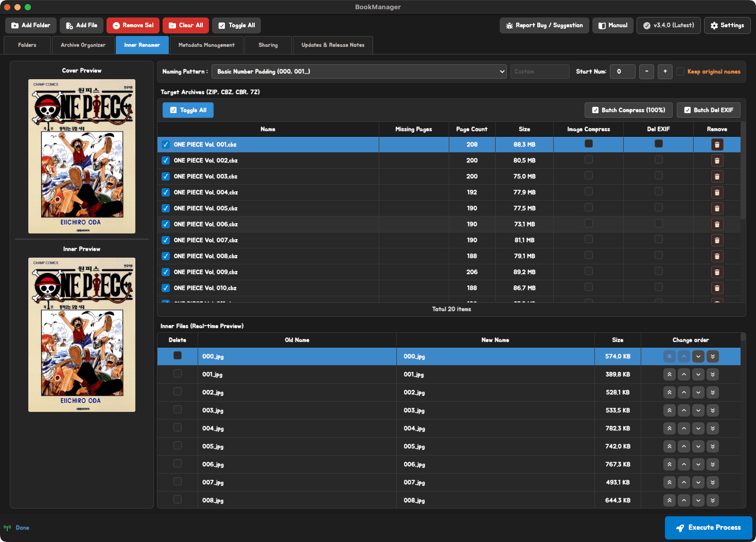Move 003.jpg to the top of the order
Screen dimensions: 756x542
pyautogui.click(x=670, y=410)
